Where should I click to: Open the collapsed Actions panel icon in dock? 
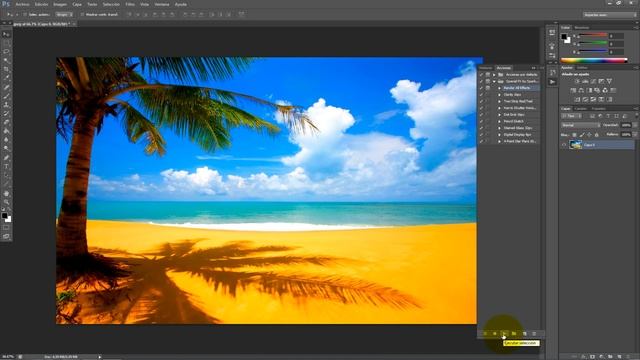(552, 82)
